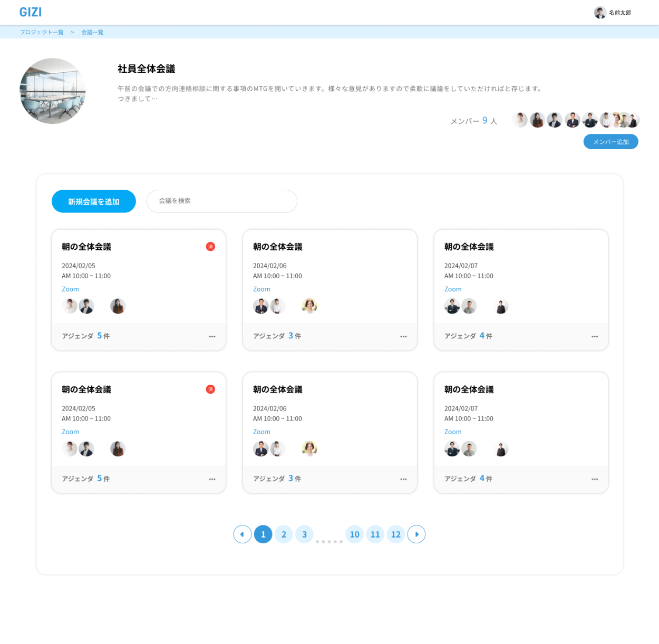Select the 会議一覧 breadcrumb item
659x644 pixels.
pyautogui.click(x=92, y=32)
